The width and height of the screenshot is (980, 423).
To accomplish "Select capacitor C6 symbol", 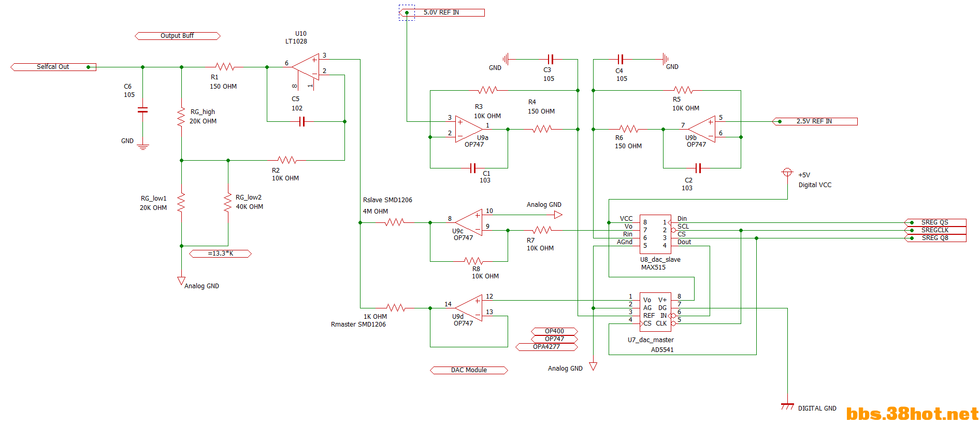I will click(142, 110).
